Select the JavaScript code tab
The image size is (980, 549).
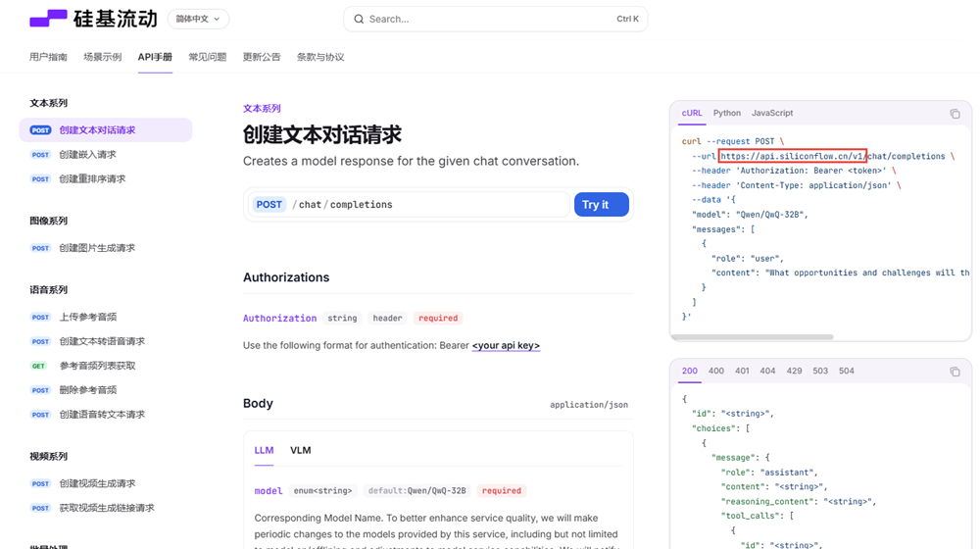tap(772, 113)
